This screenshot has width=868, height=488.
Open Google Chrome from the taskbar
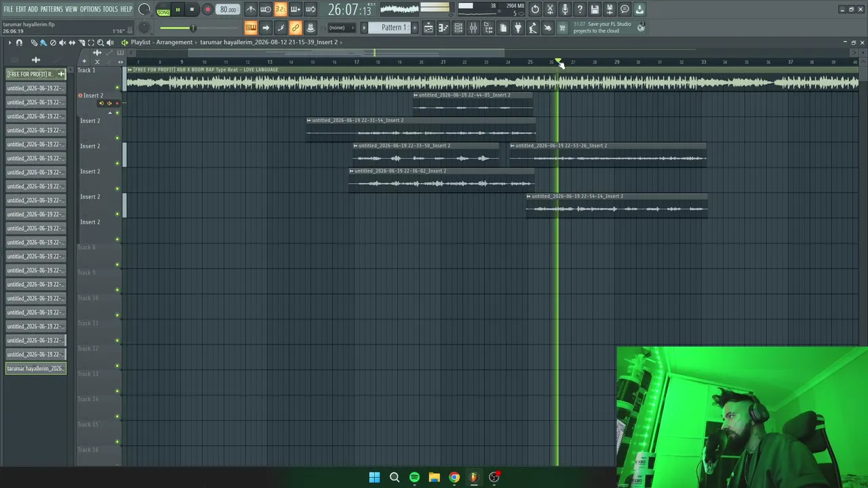tap(454, 477)
